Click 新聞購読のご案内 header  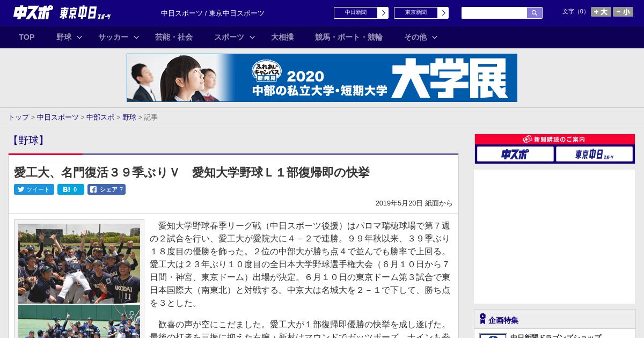(x=555, y=139)
